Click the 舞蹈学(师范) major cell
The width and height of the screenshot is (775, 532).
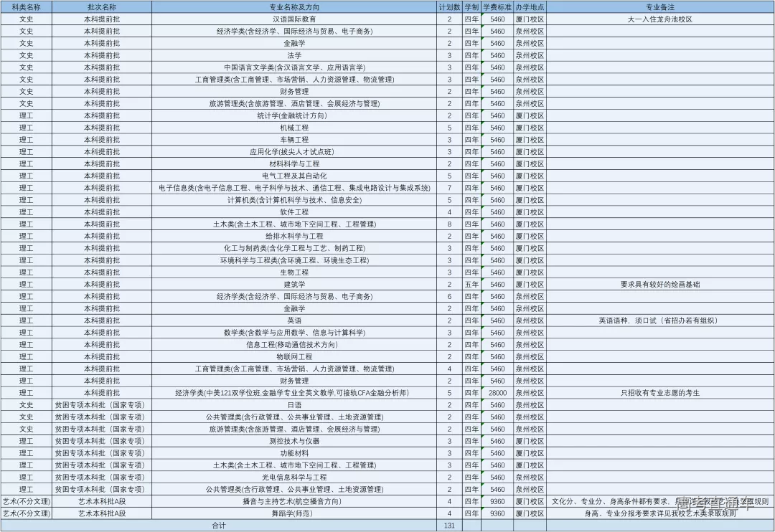pos(294,513)
